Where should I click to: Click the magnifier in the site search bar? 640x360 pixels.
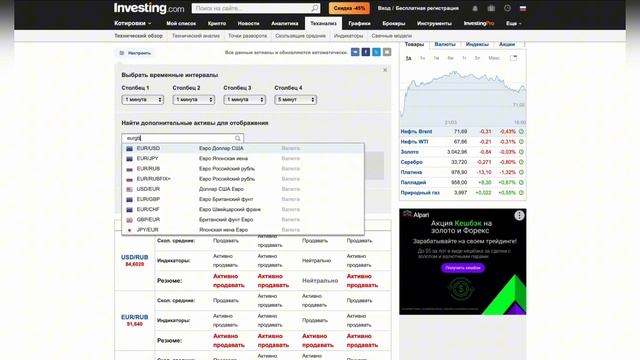pyautogui.click(x=315, y=8)
